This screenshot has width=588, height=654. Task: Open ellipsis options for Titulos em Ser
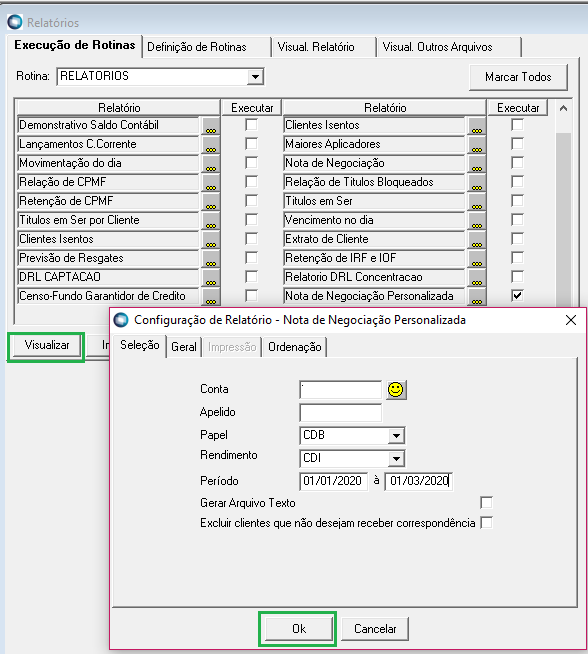[477, 201]
